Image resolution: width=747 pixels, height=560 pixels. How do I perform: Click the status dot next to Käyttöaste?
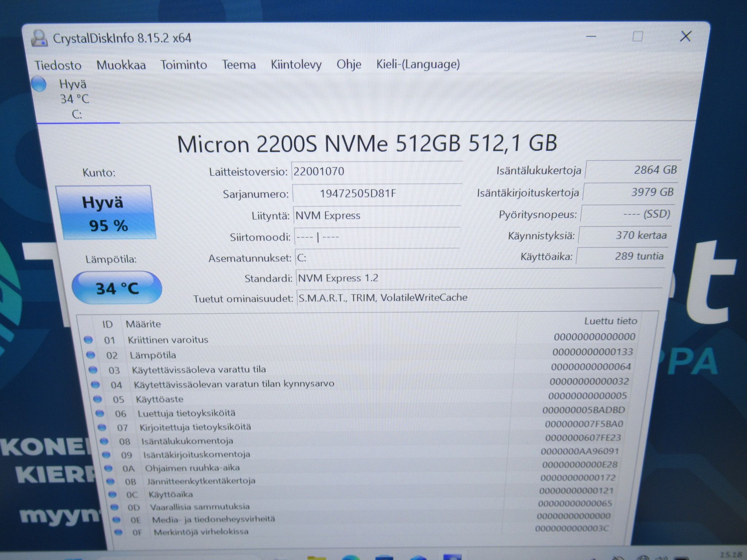click(97, 399)
